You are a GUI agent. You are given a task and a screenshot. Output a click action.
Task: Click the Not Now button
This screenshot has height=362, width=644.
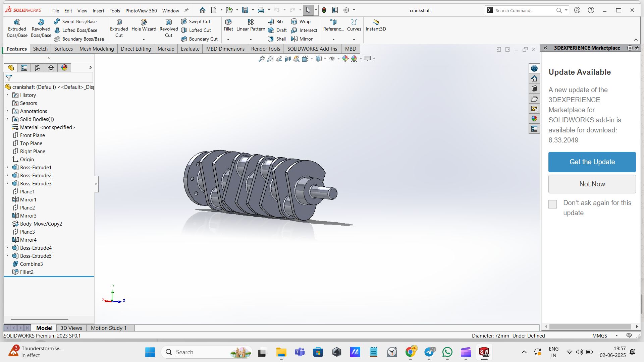click(592, 184)
